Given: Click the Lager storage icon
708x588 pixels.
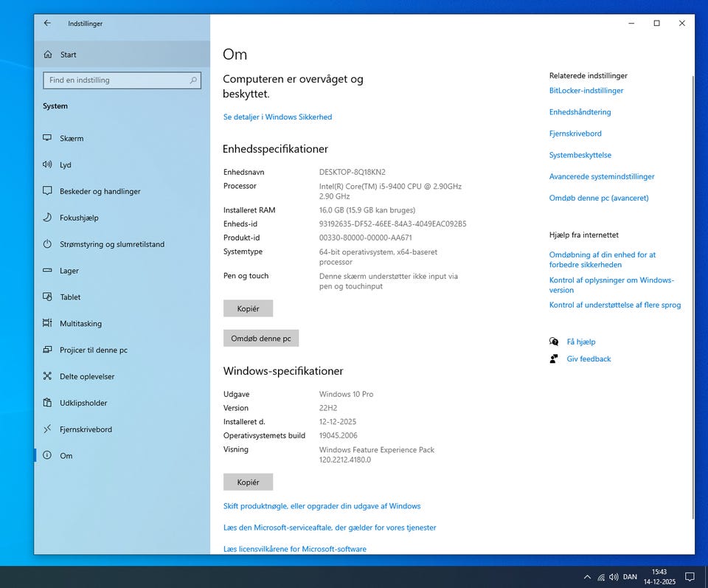Looking at the screenshot, I should click(x=47, y=270).
